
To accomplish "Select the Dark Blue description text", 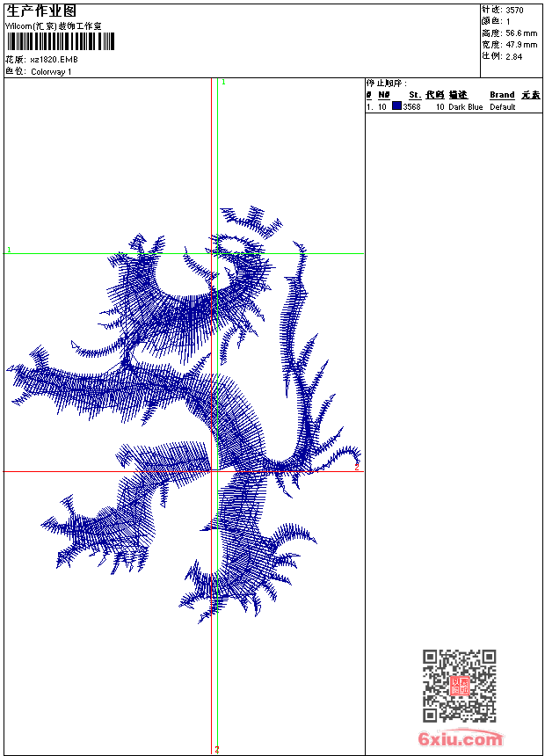I will pyautogui.click(x=465, y=107).
